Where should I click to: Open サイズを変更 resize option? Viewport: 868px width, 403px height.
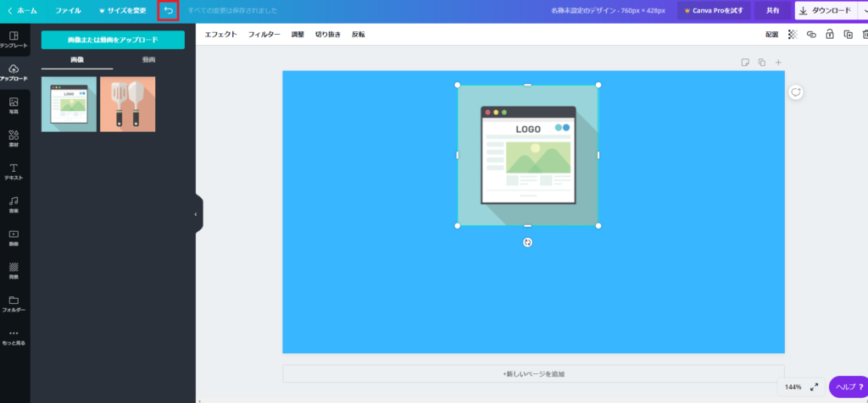pos(122,10)
